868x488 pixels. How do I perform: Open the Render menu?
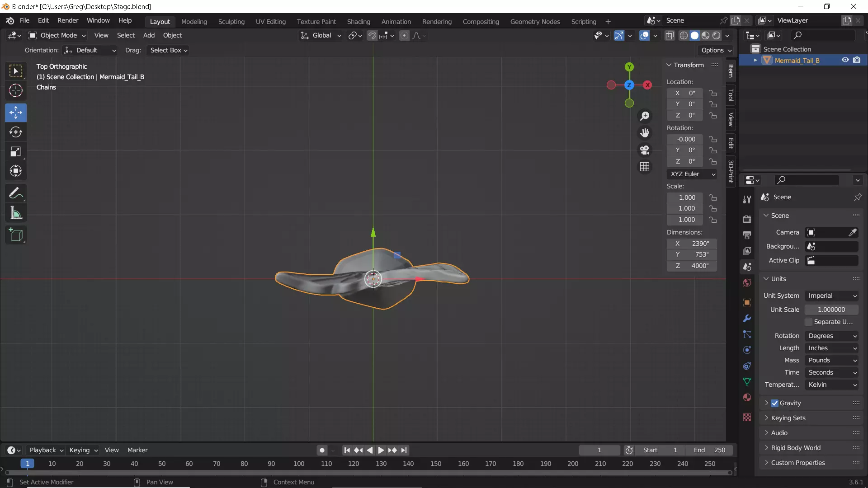(x=68, y=20)
